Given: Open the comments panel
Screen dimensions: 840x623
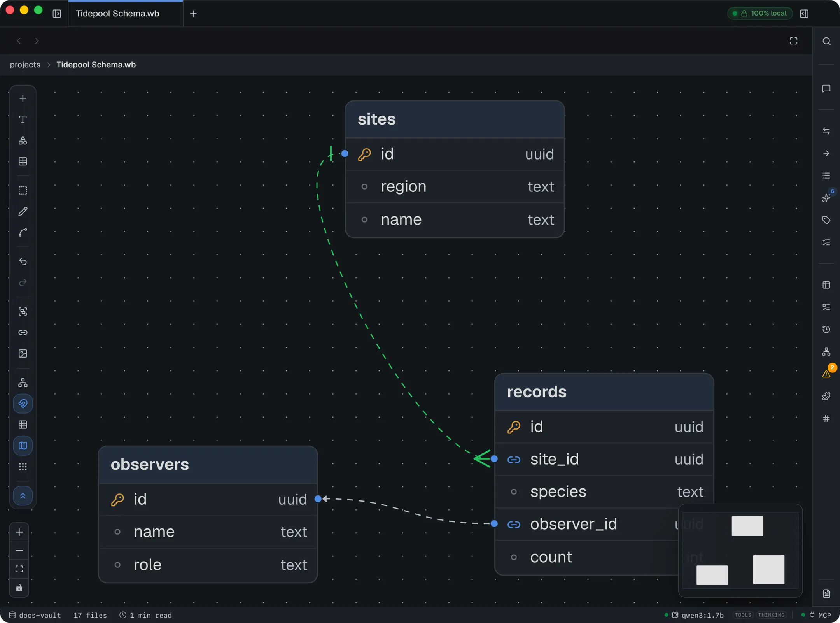Looking at the screenshot, I should pos(826,89).
